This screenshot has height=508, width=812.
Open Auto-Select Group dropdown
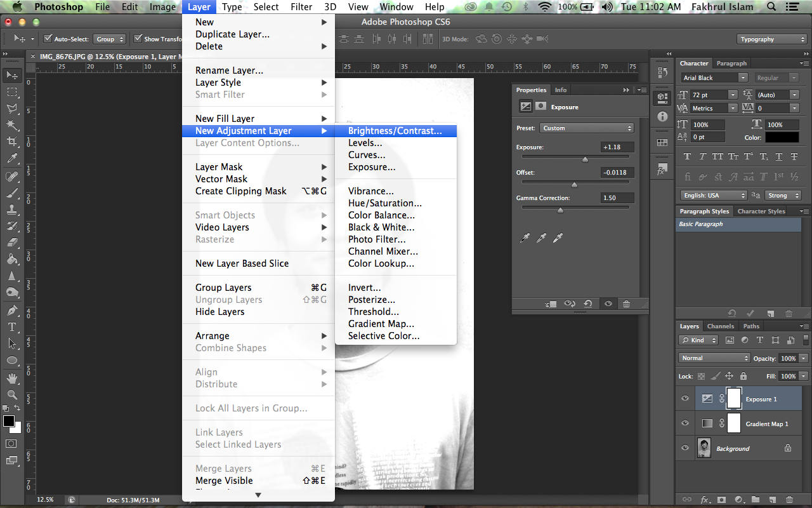(x=110, y=39)
